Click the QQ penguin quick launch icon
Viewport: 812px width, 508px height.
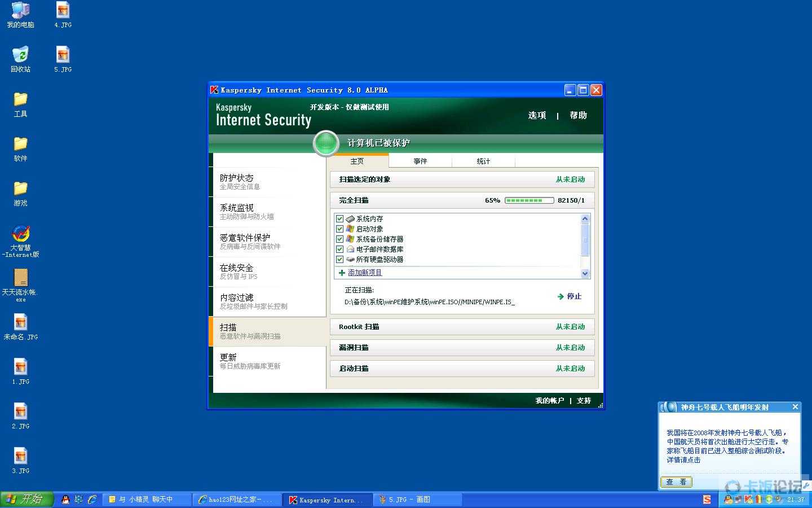coord(65,500)
